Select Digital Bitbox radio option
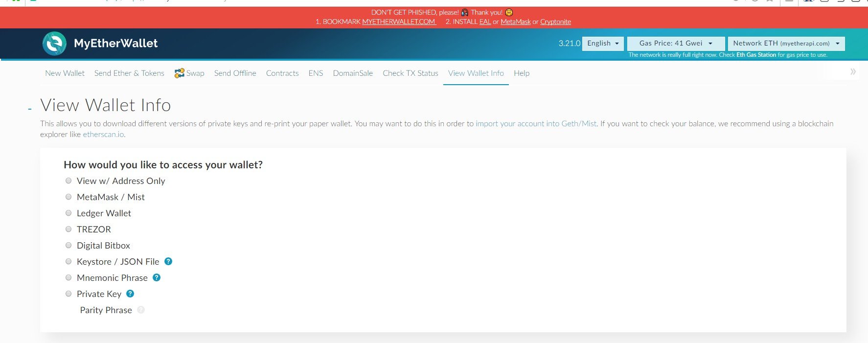Viewport: 868px width, 343px height. coord(69,245)
